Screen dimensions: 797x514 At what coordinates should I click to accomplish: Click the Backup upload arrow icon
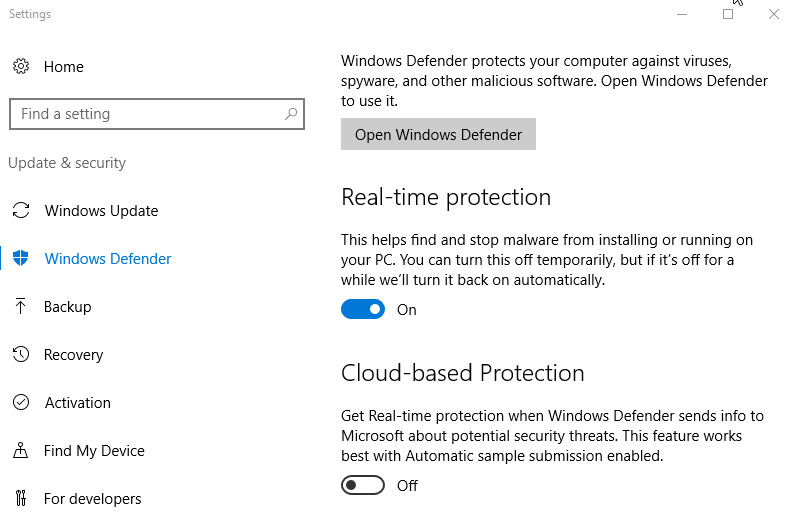coord(20,307)
